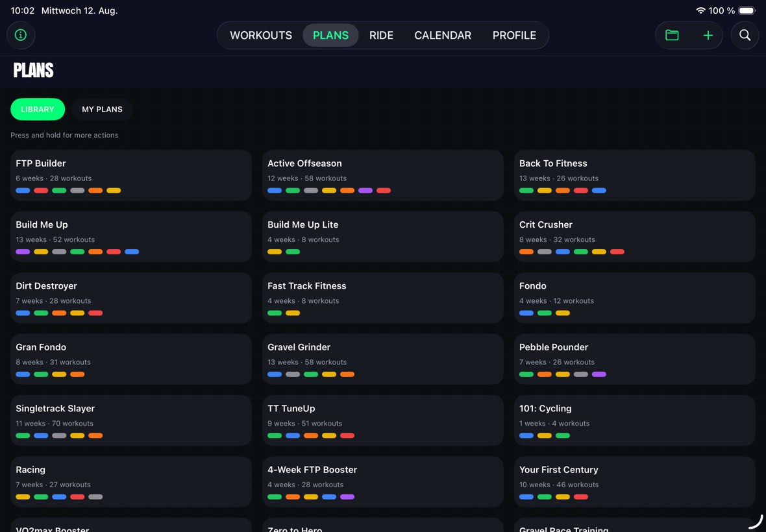766x532 pixels.
Task: Click the purple tag in Active Offseason
Action: pyautogui.click(x=365, y=190)
